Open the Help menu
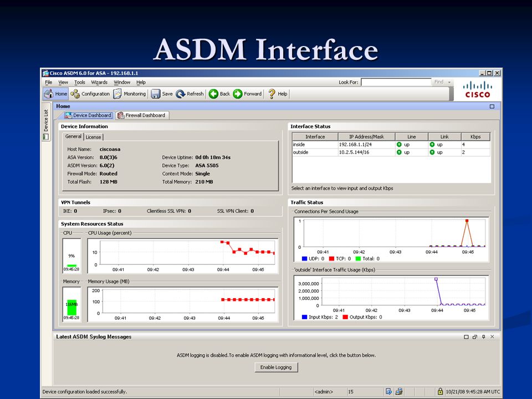 pos(141,83)
